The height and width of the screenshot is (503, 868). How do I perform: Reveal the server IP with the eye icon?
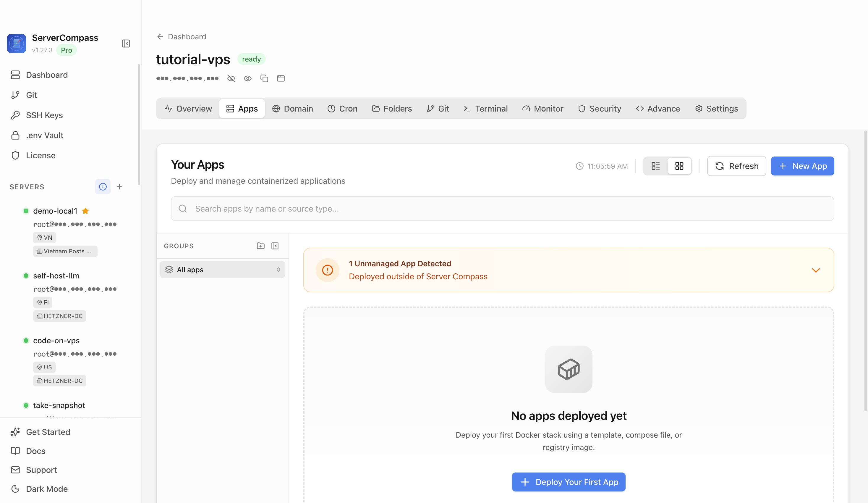248,79
